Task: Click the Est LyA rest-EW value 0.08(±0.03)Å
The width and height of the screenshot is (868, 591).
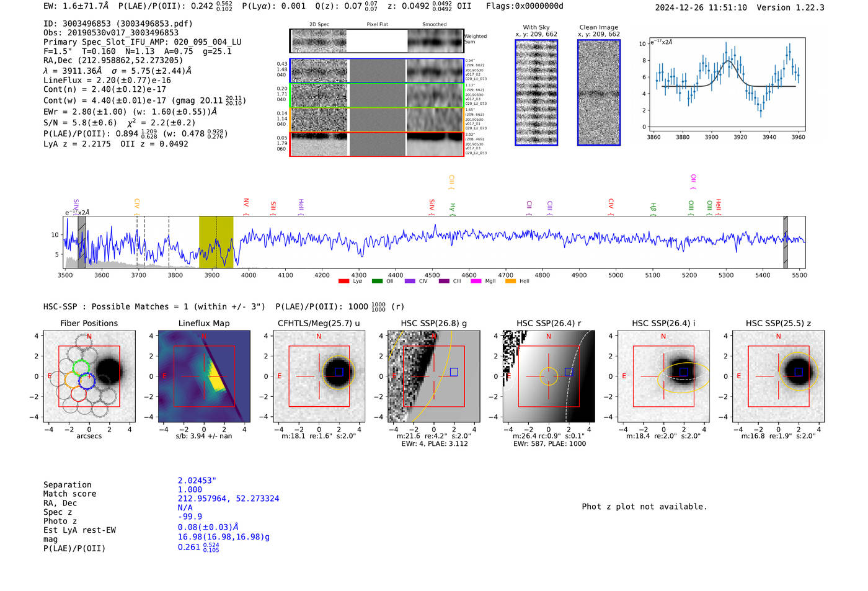Action: 208,527
